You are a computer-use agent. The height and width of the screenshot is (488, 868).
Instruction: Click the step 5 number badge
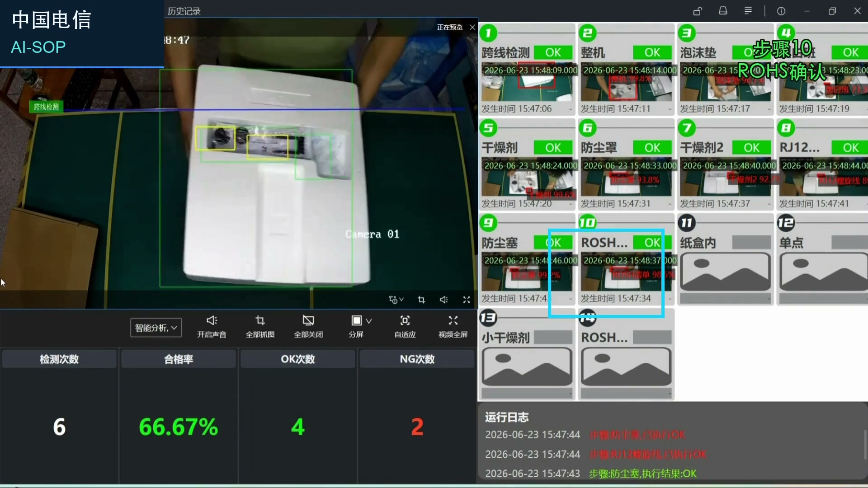[x=488, y=128]
